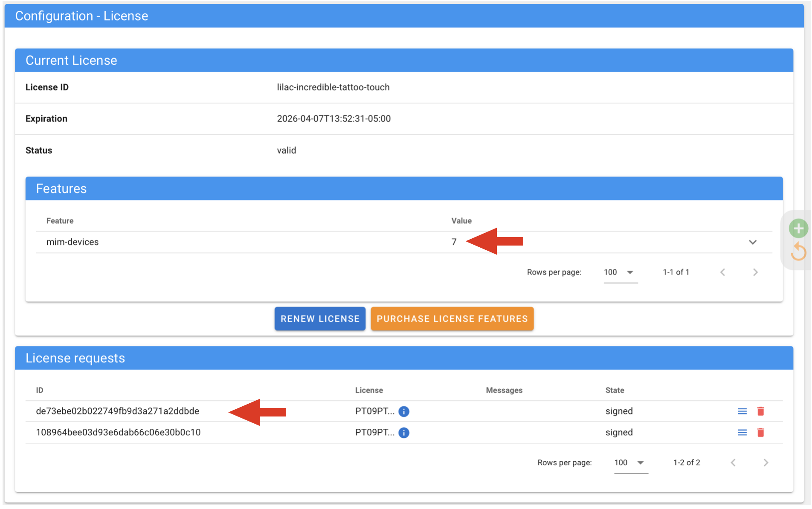This screenshot has width=812, height=509.
Task: Open License requests rows per page dropdown
Action: (x=630, y=463)
